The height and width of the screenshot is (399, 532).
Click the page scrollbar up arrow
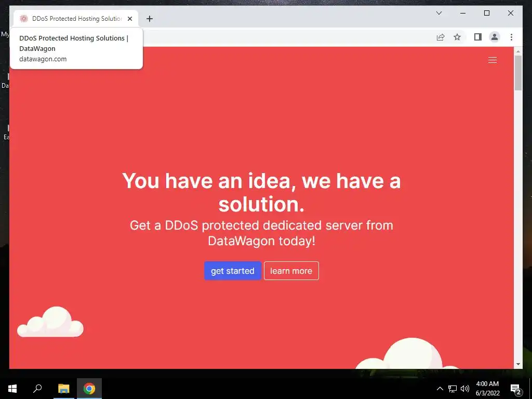point(518,51)
